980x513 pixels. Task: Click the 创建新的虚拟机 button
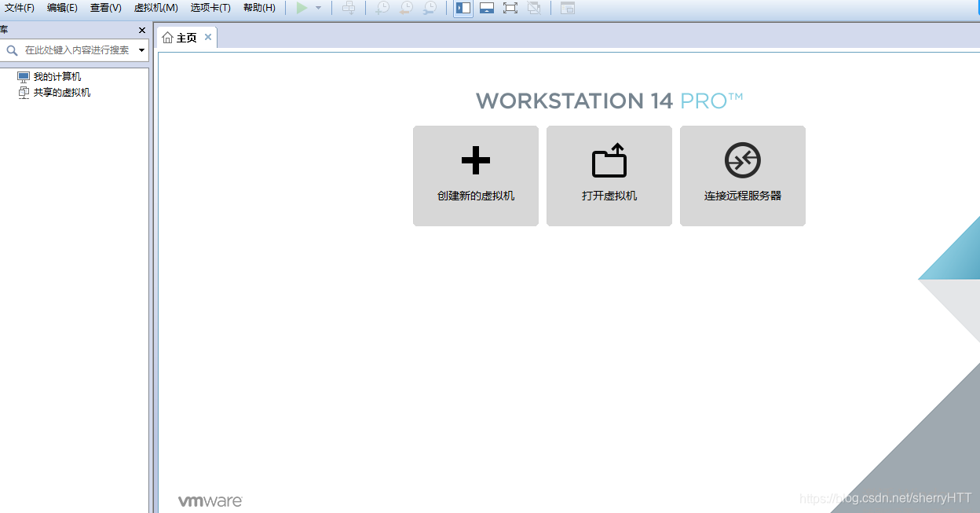coord(476,176)
